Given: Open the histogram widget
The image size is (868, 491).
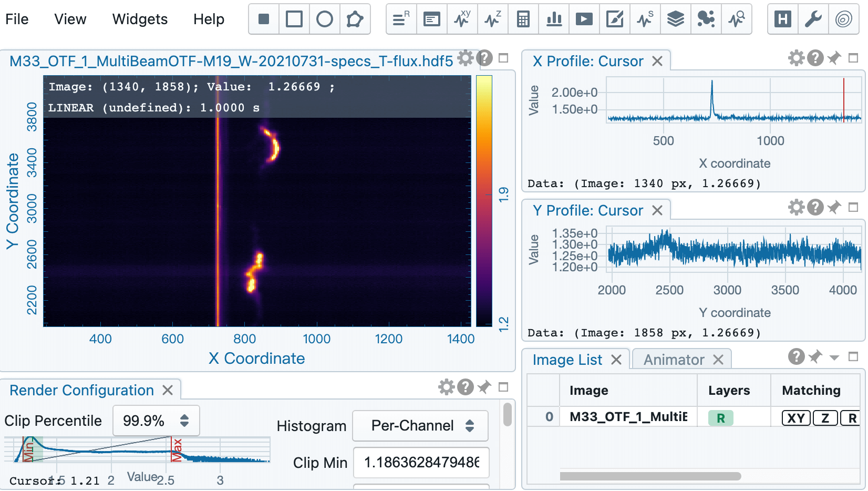Looking at the screenshot, I should [x=554, y=19].
